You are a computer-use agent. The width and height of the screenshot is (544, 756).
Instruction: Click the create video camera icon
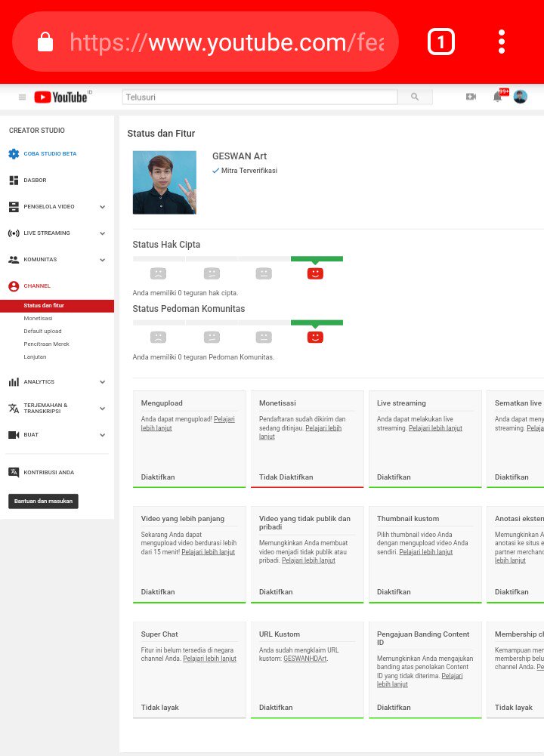point(471,97)
